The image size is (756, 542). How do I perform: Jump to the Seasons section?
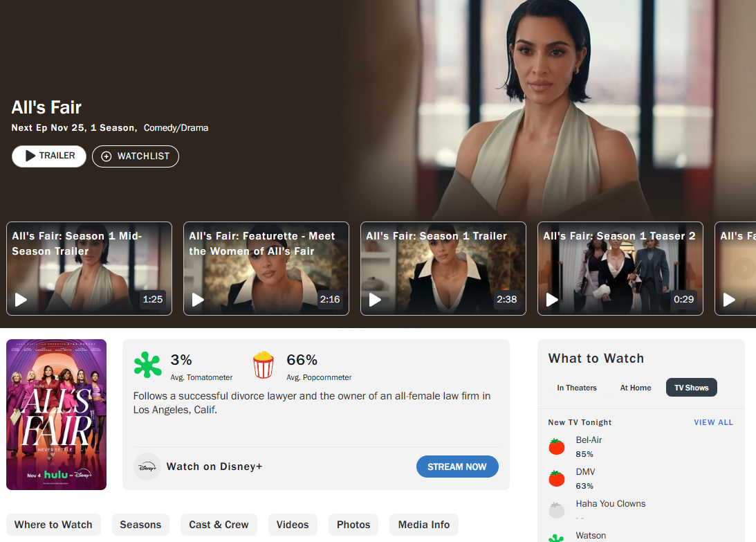pos(140,525)
